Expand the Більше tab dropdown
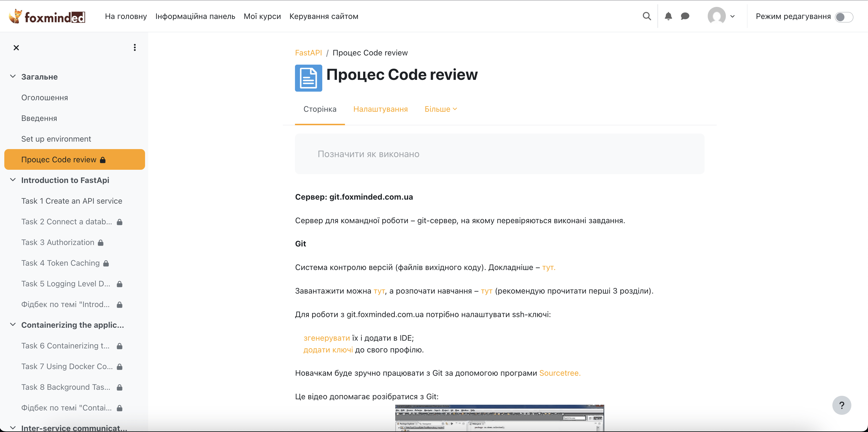The width and height of the screenshot is (868, 432). pyautogui.click(x=440, y=109)
